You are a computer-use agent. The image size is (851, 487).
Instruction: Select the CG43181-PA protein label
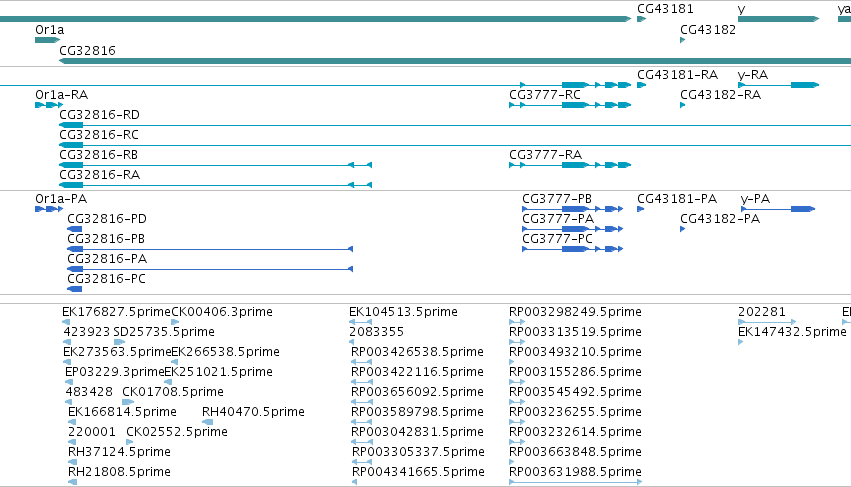[677, 199]
